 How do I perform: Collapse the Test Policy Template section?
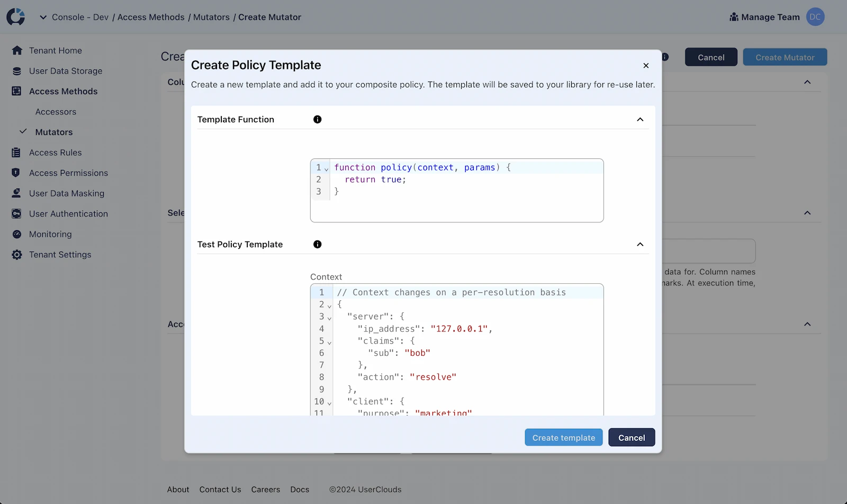pyautogui.click(x=640, y=245)
